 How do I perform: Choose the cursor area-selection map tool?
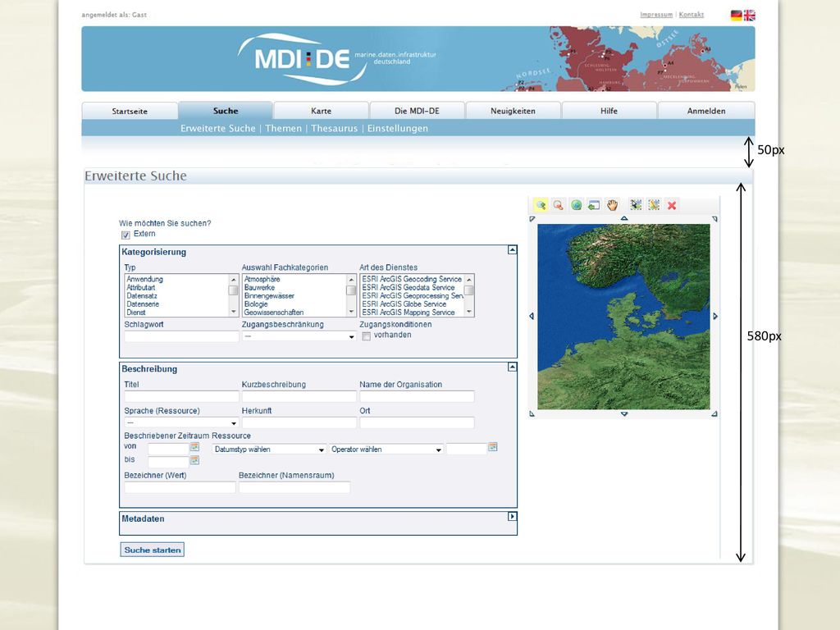636,205
